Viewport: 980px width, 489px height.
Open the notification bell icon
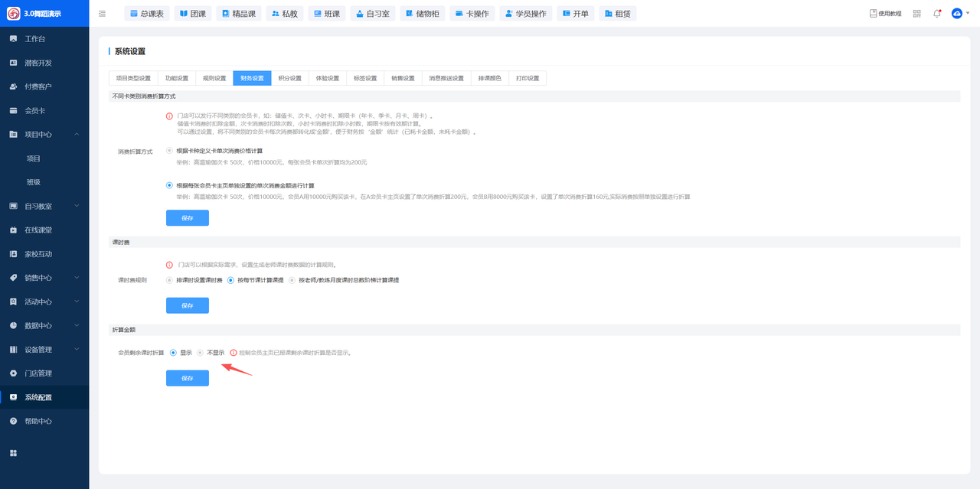[936, 14]
